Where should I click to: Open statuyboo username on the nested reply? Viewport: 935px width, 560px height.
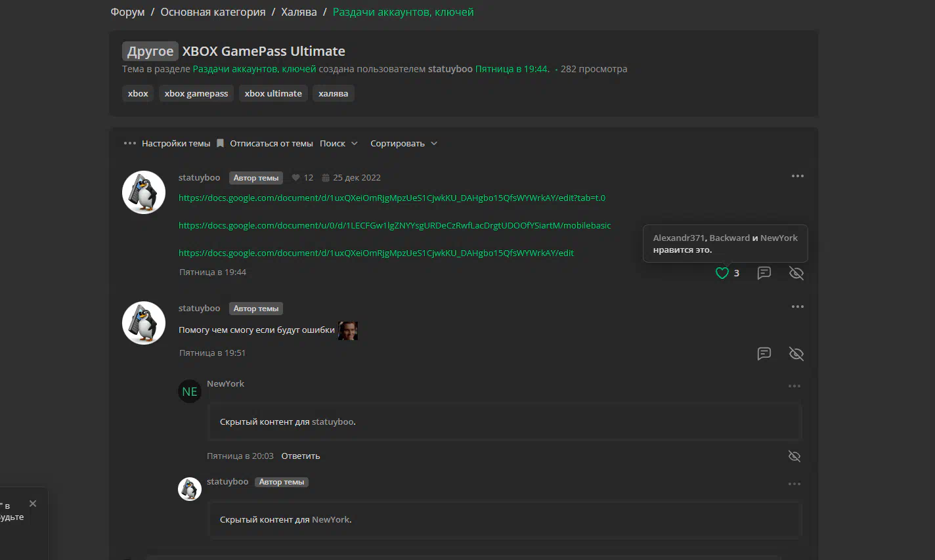click(x=228, y=481)
